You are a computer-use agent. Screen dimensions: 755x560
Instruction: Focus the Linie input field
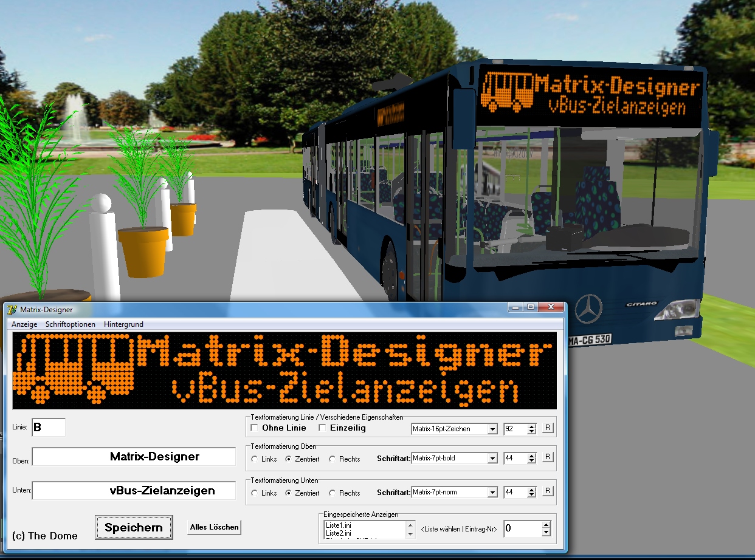click(49, 428)
